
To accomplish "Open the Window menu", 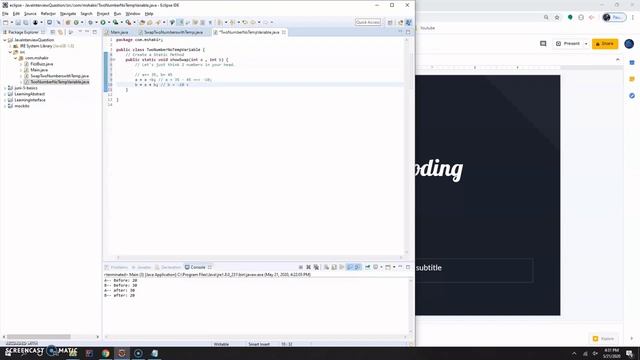I will click(x=133, y=13).
